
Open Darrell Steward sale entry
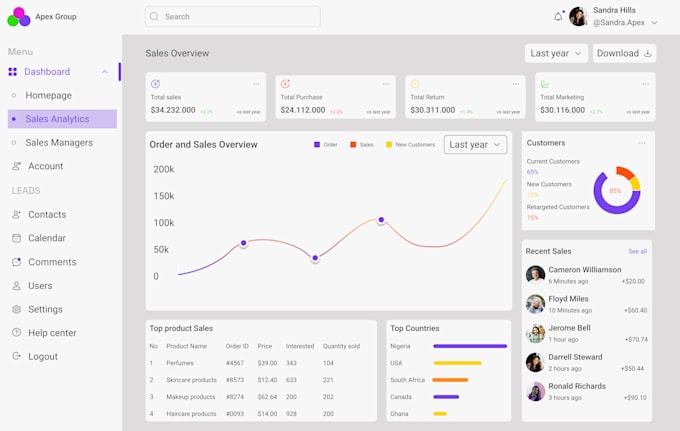586,362
